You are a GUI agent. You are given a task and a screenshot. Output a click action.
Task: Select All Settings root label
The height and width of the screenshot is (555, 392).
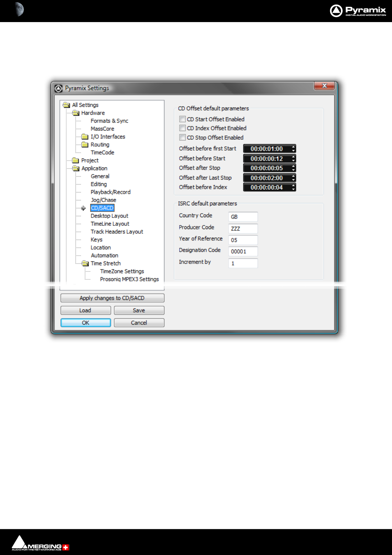click(x=85, y=105)
